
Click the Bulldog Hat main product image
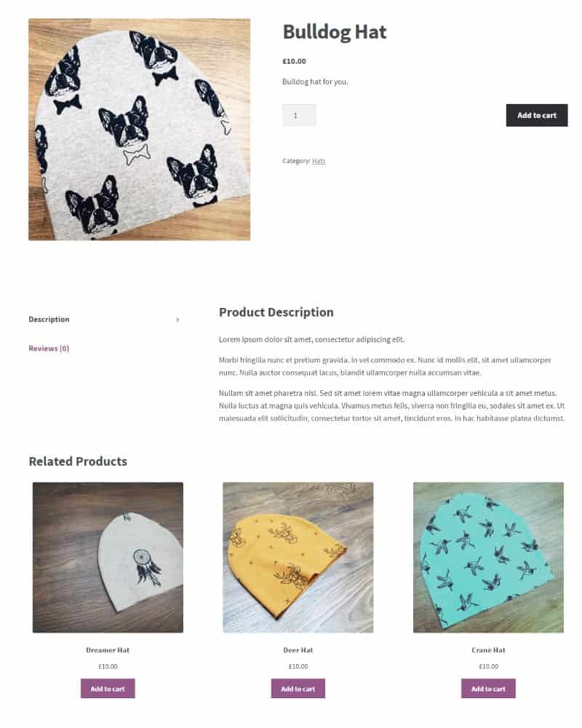[139, 130]
